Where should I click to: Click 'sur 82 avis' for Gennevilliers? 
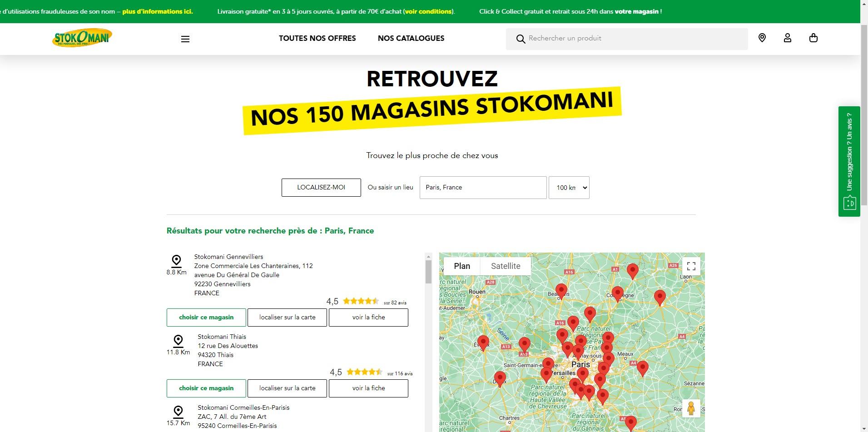[395, 303]
